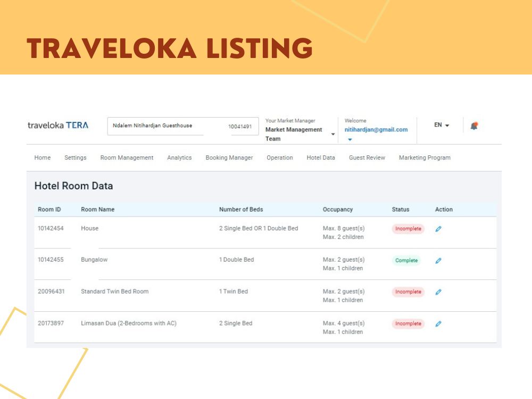The width and height of the screenshot is (532, 399).
Task: Click 'Max. 4 guest(s)' occupancy text
Action: [x=344, y=323]
